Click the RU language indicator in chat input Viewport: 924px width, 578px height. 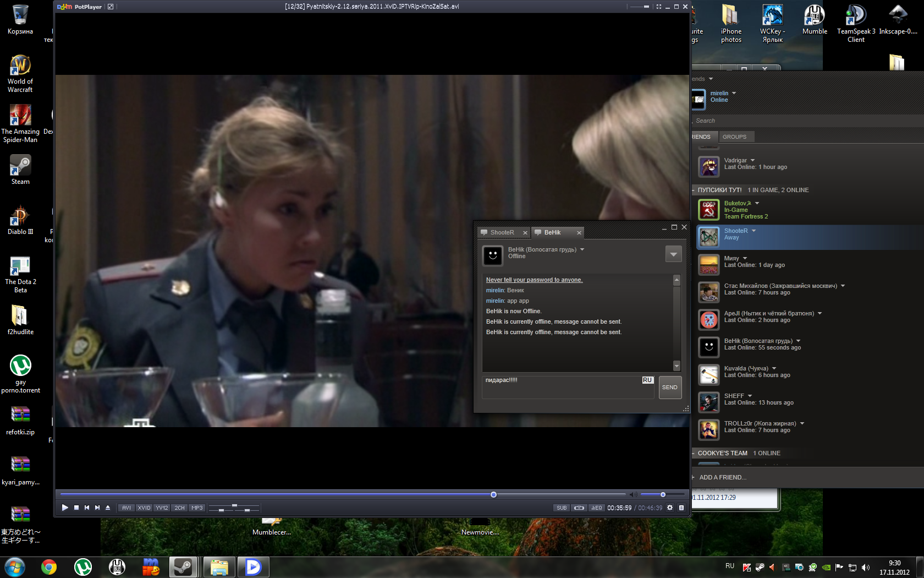click(x=647, y=380)
